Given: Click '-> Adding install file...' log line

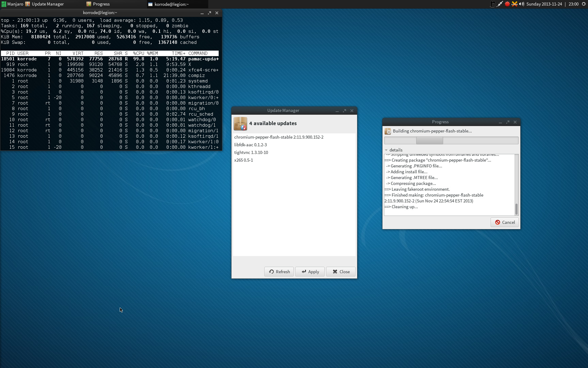Looking at the screenshot, I should (x=407, y=172).
